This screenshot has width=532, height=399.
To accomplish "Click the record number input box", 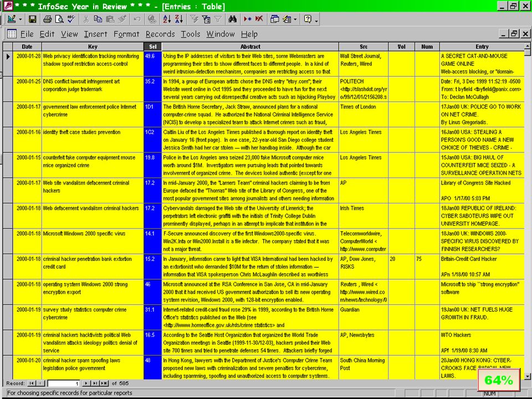I will 64,383.
